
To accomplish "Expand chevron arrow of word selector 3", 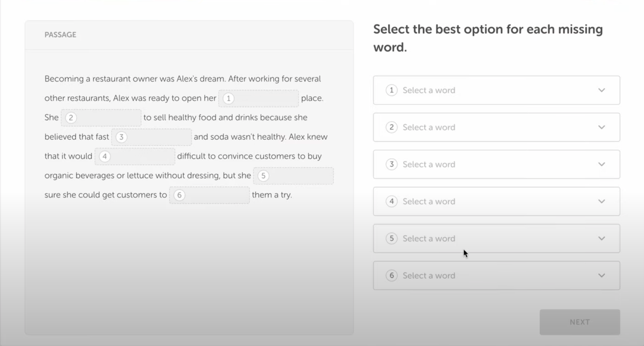I will tap(601, 164).
